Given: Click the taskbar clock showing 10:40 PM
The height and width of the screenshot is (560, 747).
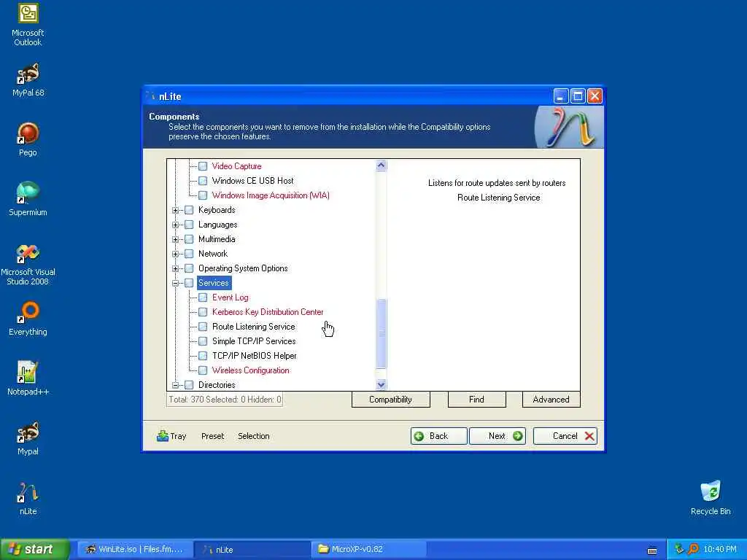Looking at the screenshot, I should click(x=720, y=549).
